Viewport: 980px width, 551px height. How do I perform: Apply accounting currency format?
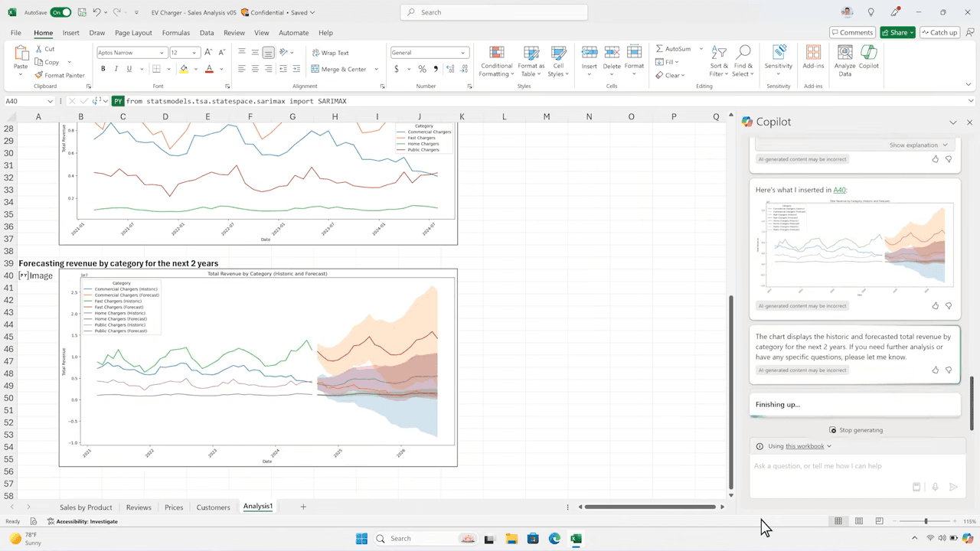tap(397, 69)
